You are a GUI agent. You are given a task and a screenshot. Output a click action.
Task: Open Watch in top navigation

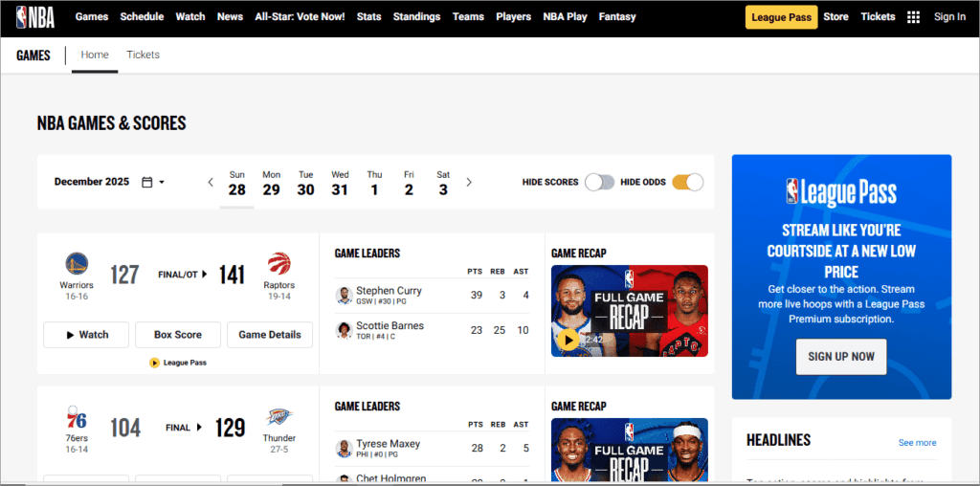(190, 17)
